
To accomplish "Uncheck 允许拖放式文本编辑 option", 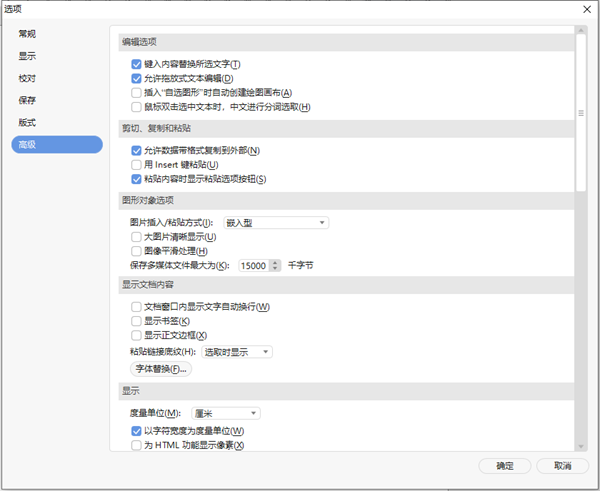I will coord(136,78).
